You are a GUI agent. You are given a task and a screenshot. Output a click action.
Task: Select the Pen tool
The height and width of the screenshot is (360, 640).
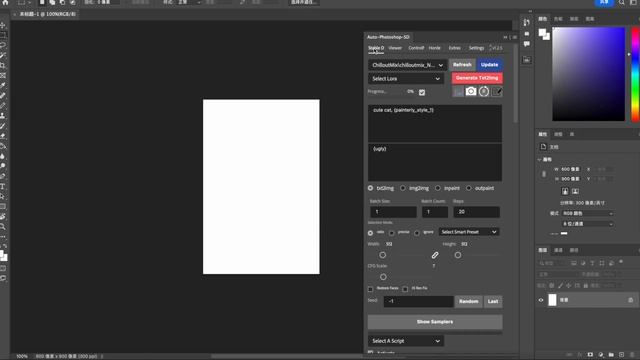pyautogui.click(x=3, y=176)
